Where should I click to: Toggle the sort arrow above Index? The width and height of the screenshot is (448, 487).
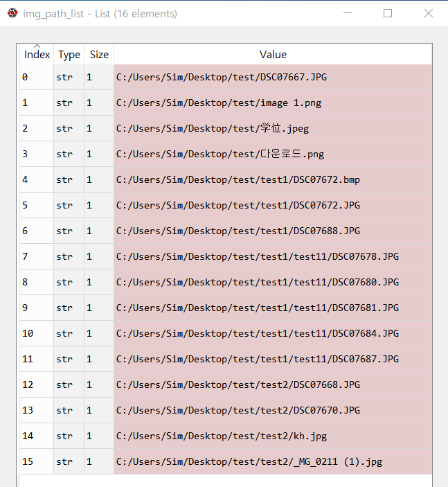point(37,46)
